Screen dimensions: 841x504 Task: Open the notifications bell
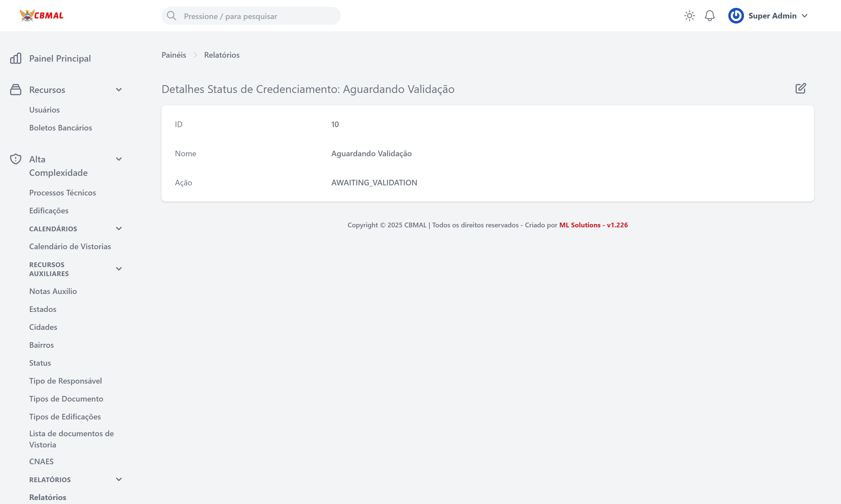point(710,16)
